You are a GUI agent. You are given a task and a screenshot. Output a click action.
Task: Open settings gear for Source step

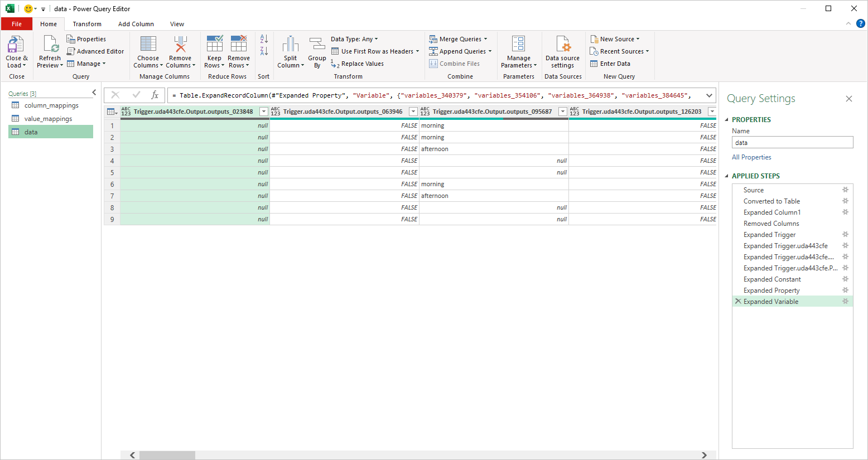(x=845, y=190)
